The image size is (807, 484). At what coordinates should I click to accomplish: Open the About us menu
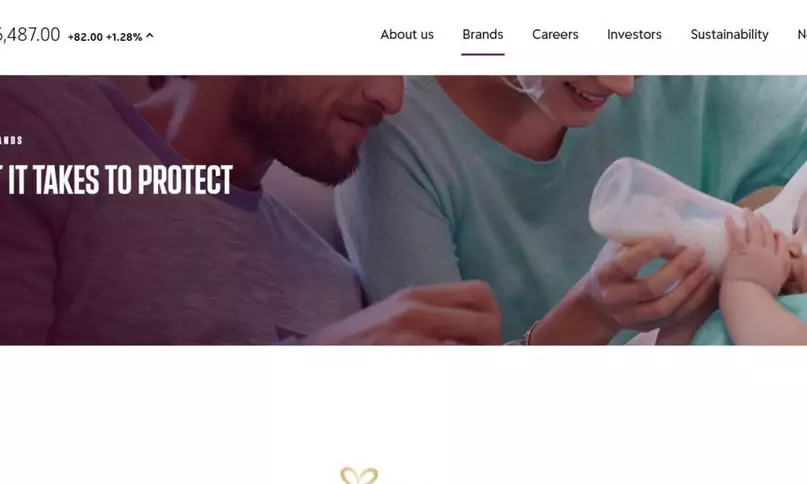click(x=407, y=34)
